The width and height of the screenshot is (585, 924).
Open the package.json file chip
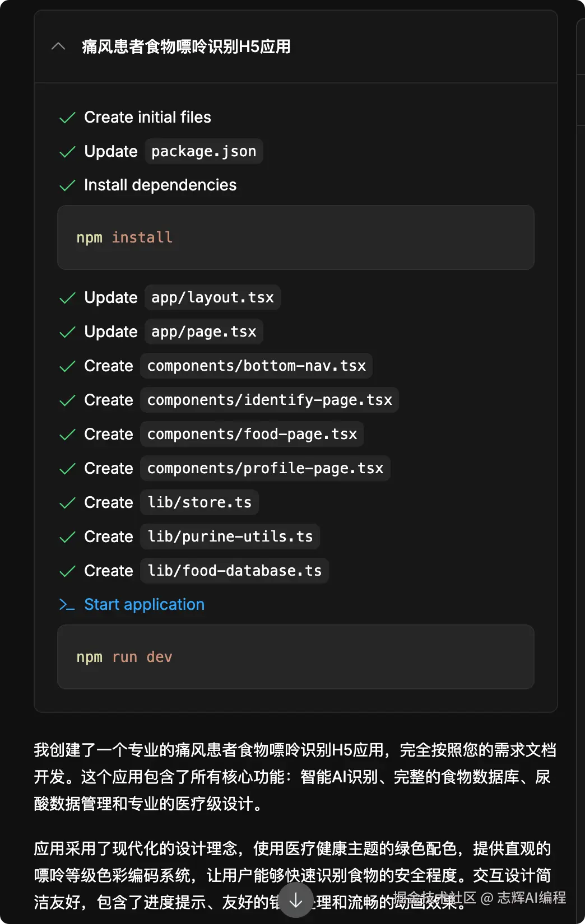[x=203, y=152]
